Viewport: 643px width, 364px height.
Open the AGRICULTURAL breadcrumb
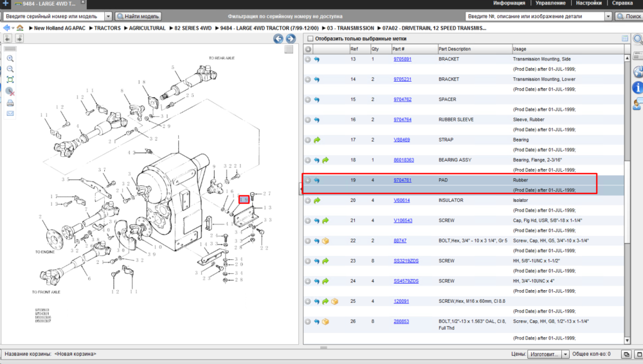147,28
